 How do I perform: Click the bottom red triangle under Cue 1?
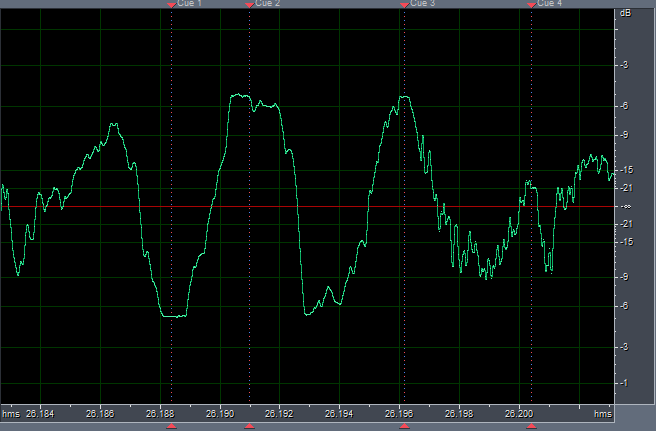click(x=172, y=426)
